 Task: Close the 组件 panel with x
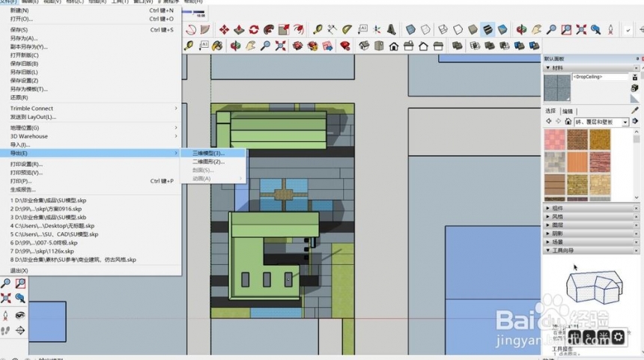pos(637,208)
